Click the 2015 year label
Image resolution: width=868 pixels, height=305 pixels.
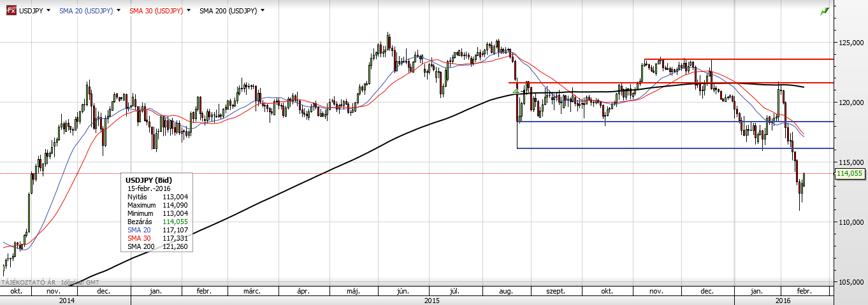pyautogui.click(x=431, y=299)
